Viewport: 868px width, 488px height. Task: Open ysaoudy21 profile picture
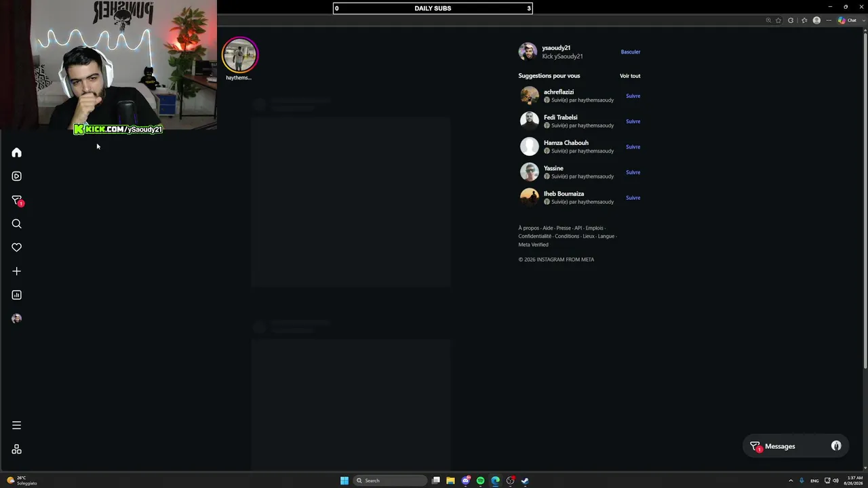(528, 52)
